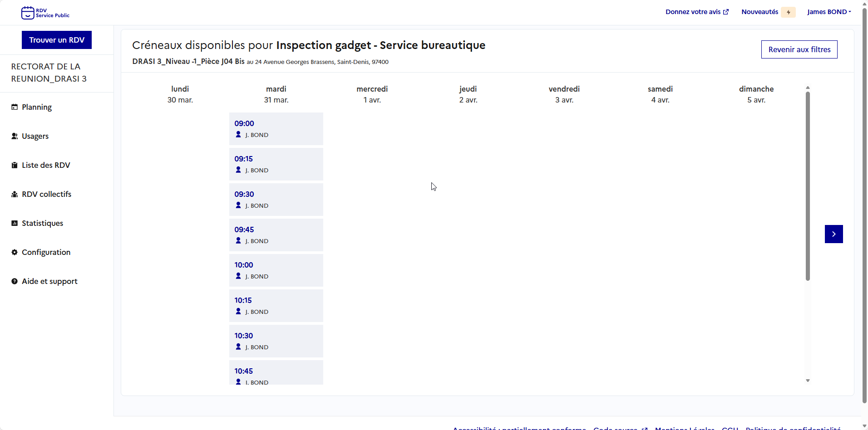Screen dimensions: 868x430
Task: Click the Aide et support question icon
Action: point(15,281)
